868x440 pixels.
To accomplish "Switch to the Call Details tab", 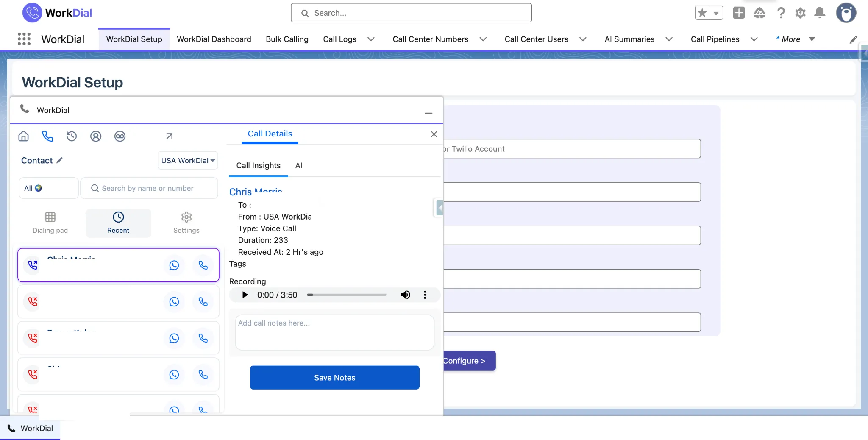I will (x=270, y=134).
